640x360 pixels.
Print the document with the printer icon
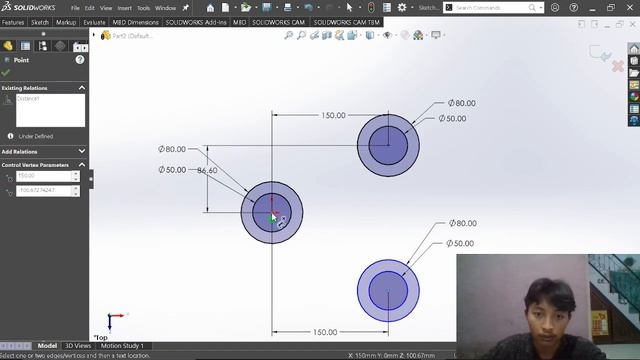click(x=287, y=8)
